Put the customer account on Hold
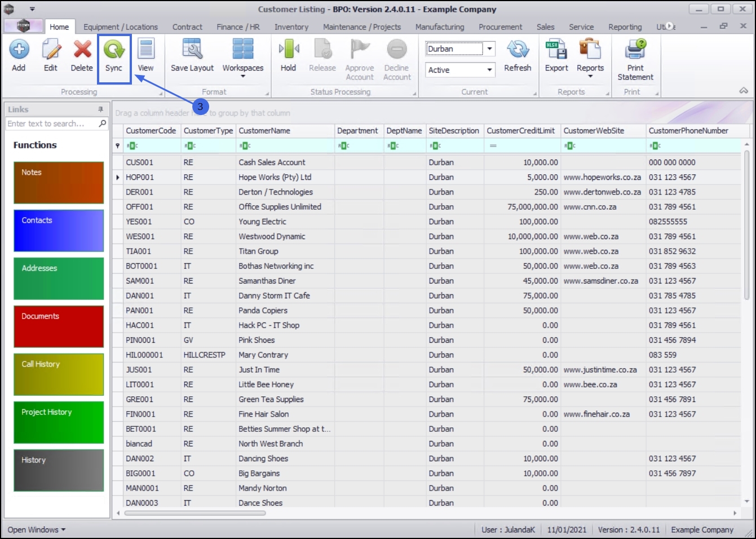The height and width of the screenshot is (539, 756). pos(288,55)
